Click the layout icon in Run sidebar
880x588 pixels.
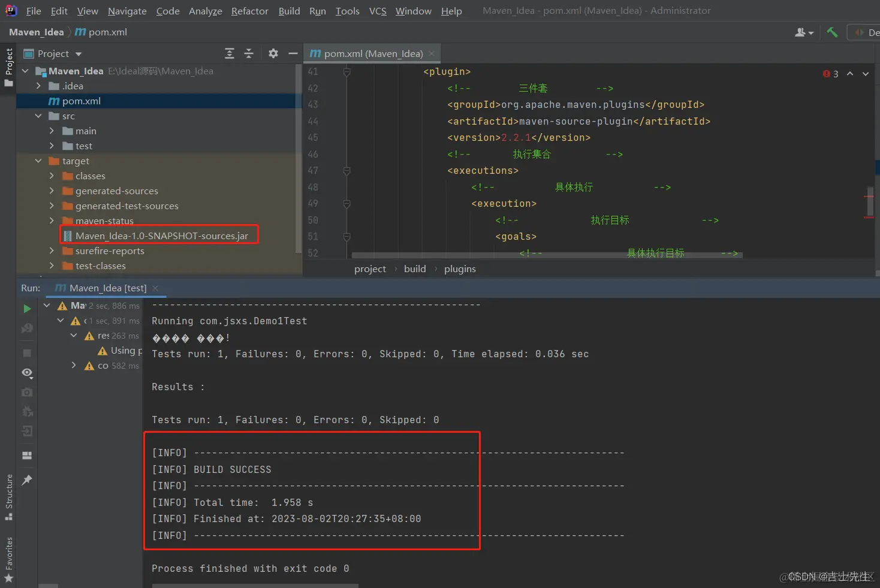click(x=27, y=455)
